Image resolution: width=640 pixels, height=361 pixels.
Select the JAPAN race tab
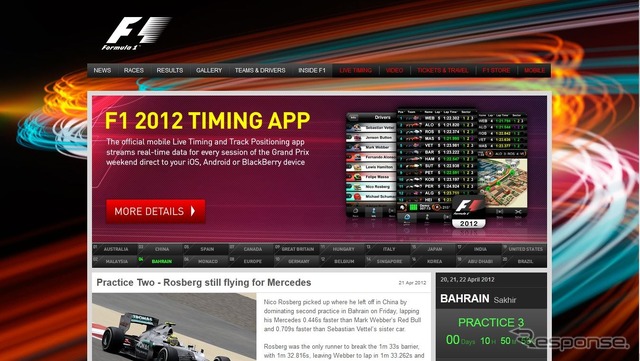click(x=434, y=249)
